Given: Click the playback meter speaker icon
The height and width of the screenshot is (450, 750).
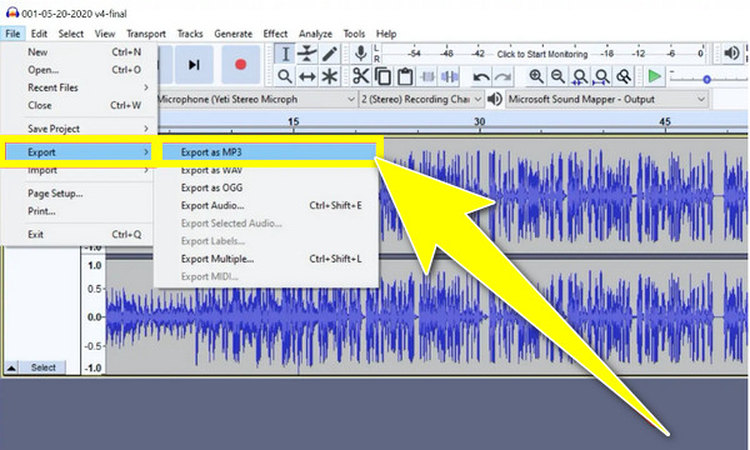Looking at the screenshot, I should 731,53.
